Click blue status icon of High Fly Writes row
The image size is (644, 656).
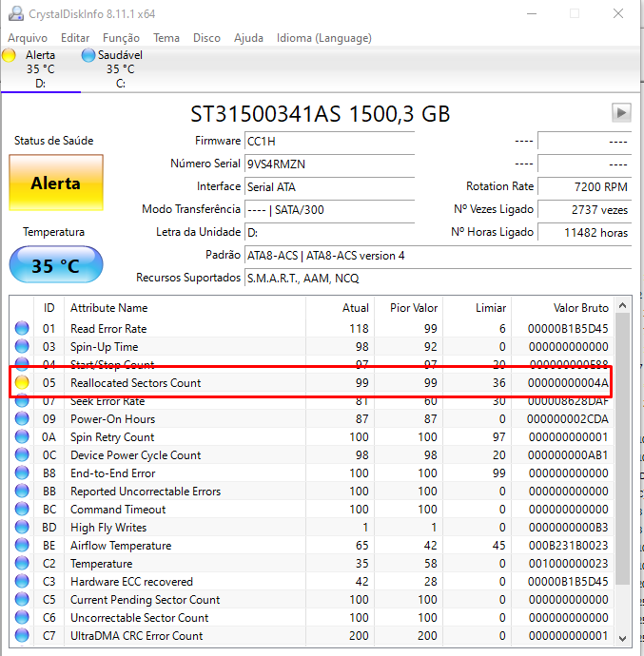coord(22,527)
